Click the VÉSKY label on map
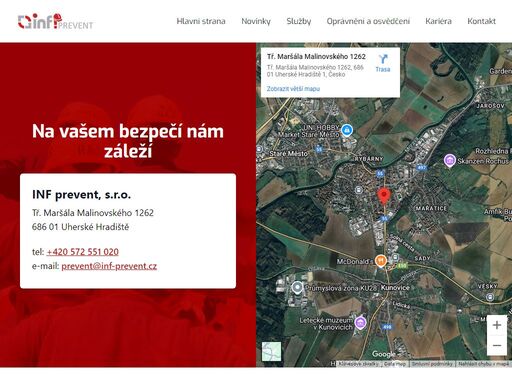 coord(488,286)
